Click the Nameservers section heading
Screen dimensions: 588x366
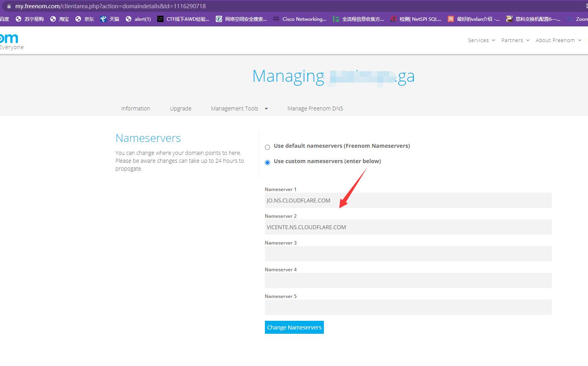coord(148,138)
